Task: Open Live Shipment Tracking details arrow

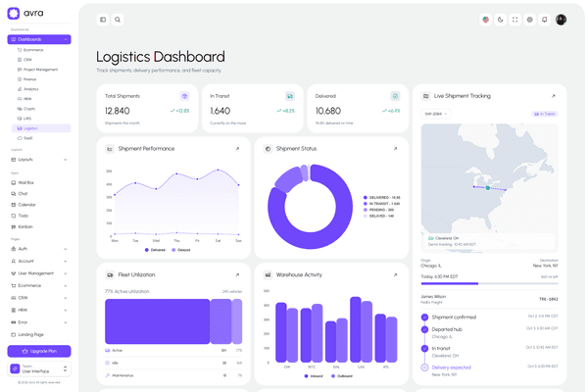Action: point(553,96)
